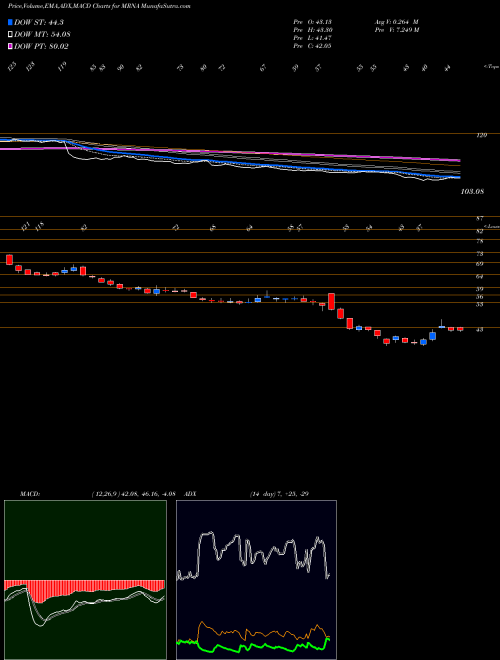Click the 'Pre V: 7.249 M' volume text

[x=397, y=30]
